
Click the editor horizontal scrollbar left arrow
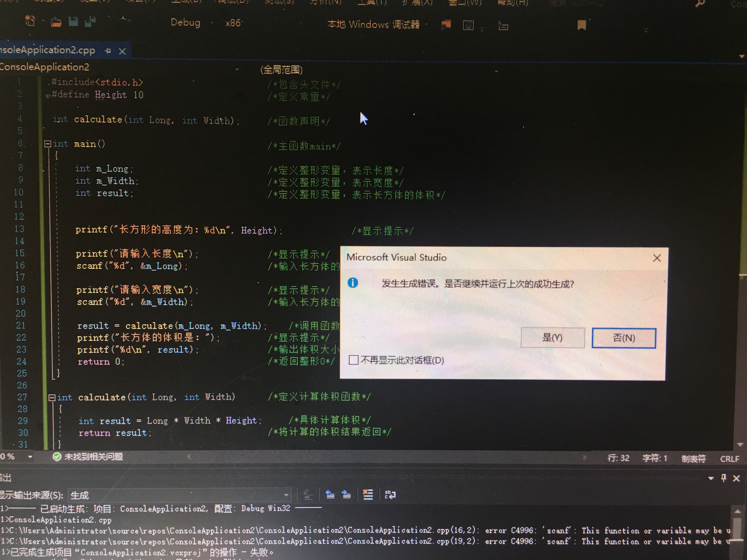pyautogui.click(x=189, y=456)
